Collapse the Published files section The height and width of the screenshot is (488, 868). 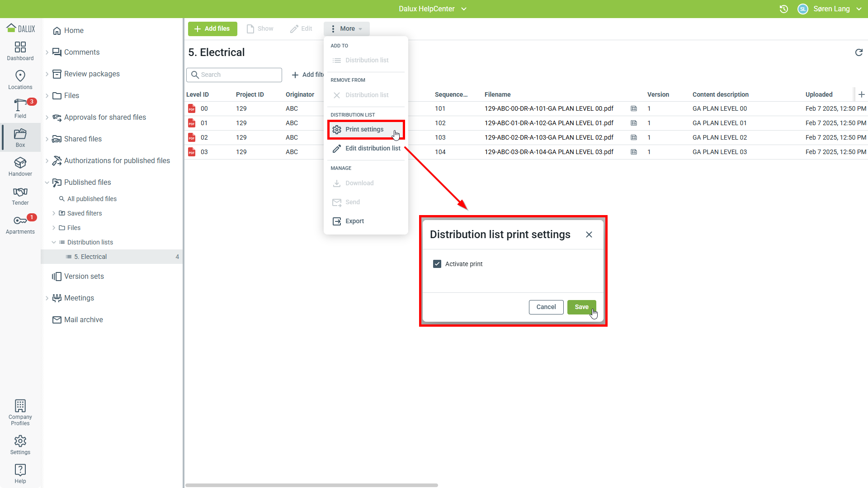point(47,183)
